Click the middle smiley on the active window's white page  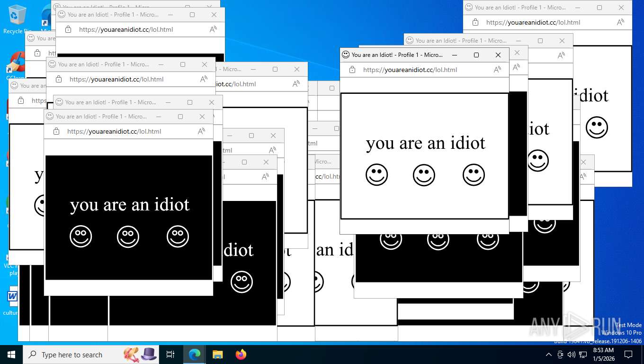424,175
